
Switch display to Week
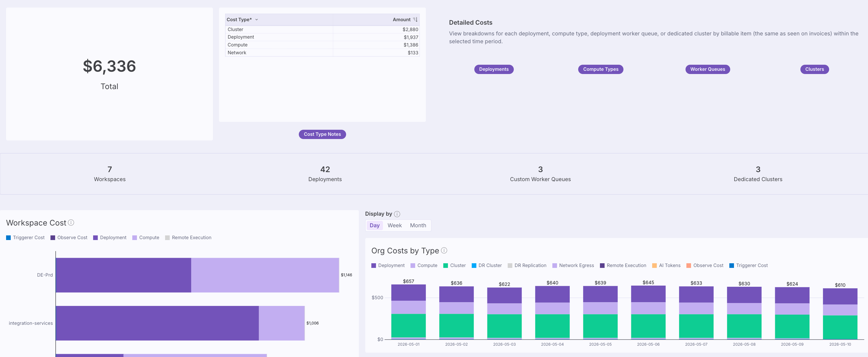(395, 225)
